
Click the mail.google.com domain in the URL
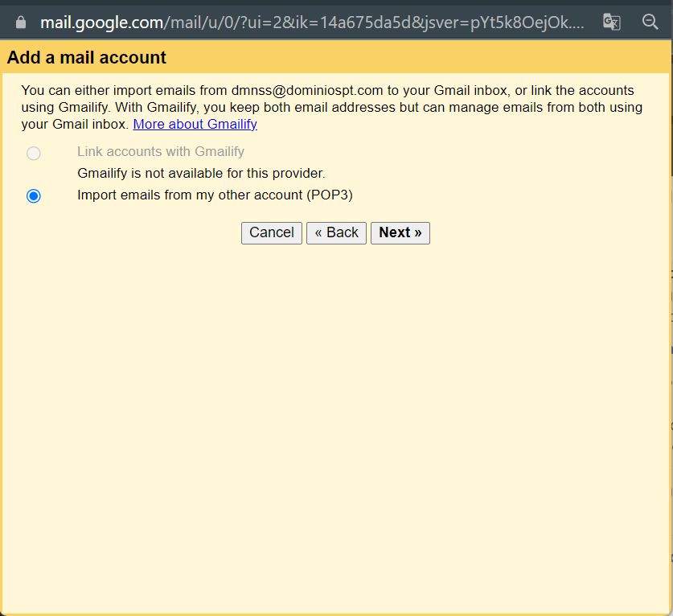pyautogui.click(x=102, y=23)
